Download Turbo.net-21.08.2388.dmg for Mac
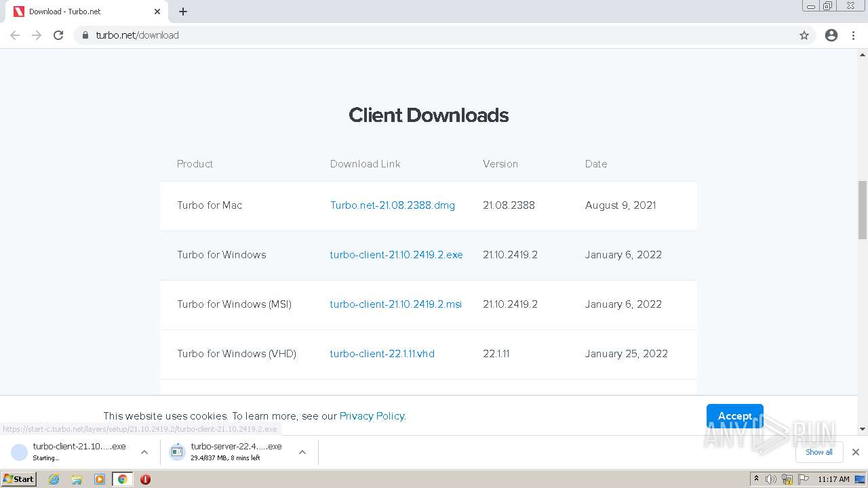This screenshot has width=868, height=488. (x=393, y=205)
